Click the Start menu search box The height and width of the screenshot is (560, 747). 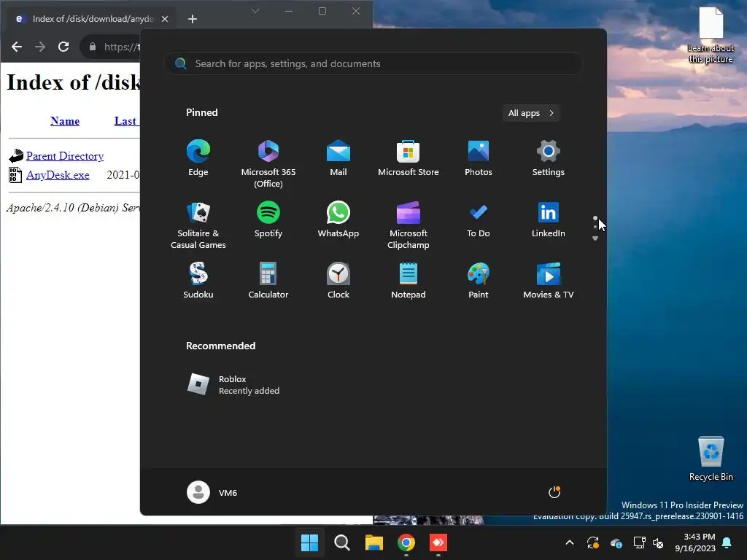pyautogui.click(x=373, y=63)
